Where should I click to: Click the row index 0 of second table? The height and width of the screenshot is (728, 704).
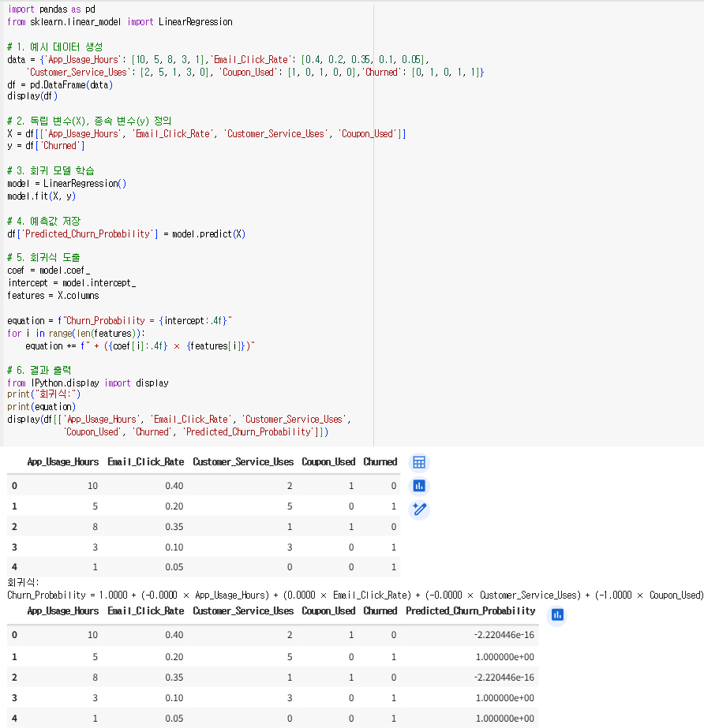click(x=14, y=635)
